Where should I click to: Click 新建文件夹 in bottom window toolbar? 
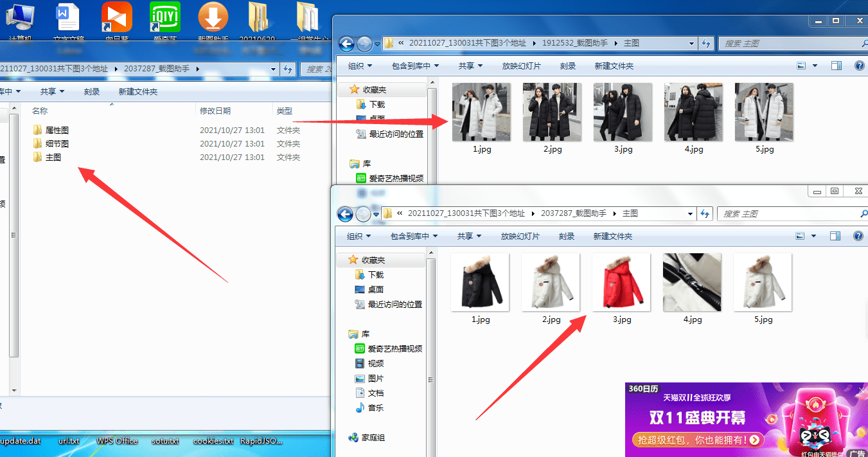tap(612, 237)
